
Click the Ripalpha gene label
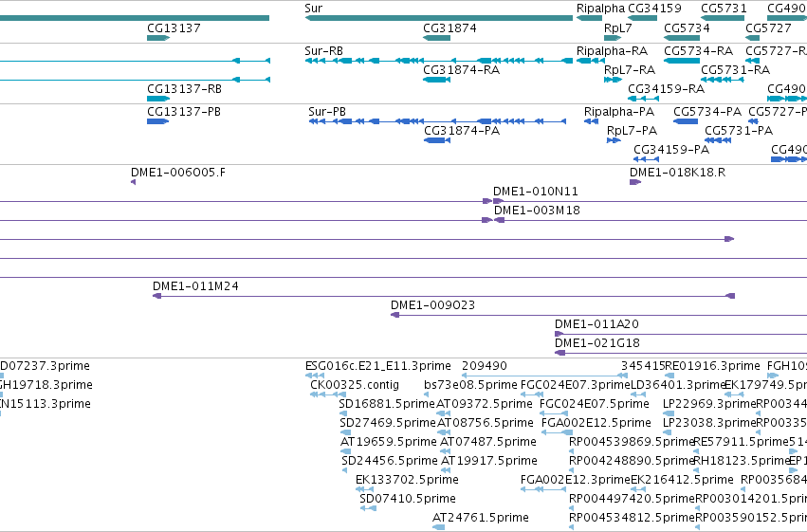pyautogui.click(x=600, y=9)
